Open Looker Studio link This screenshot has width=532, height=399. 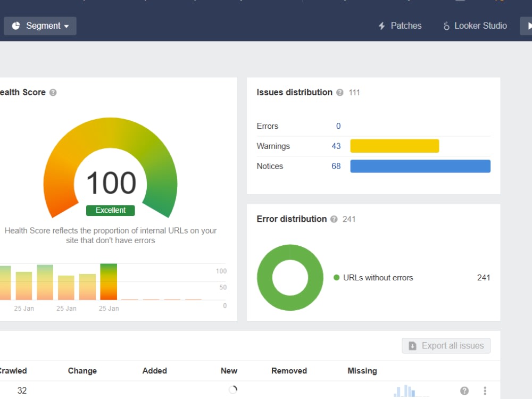coord(475,26)
